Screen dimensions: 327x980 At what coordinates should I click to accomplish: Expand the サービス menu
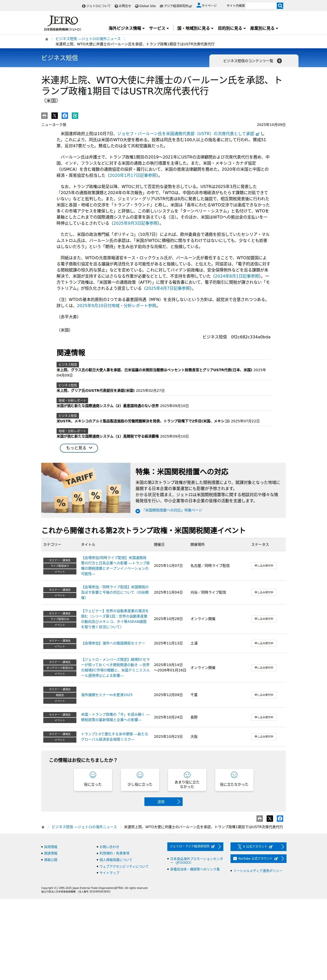(x=159, y=28)
